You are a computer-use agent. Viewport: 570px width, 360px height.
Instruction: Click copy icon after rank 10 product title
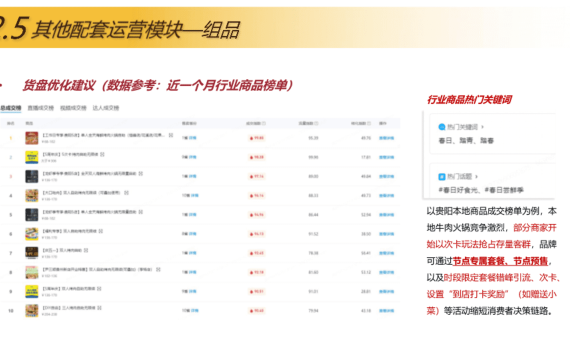pos(99,308)
